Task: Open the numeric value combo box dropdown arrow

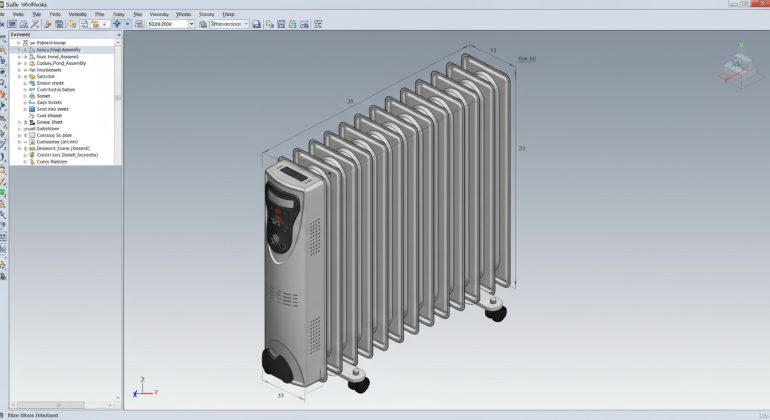Action: (x=191, y=23)
